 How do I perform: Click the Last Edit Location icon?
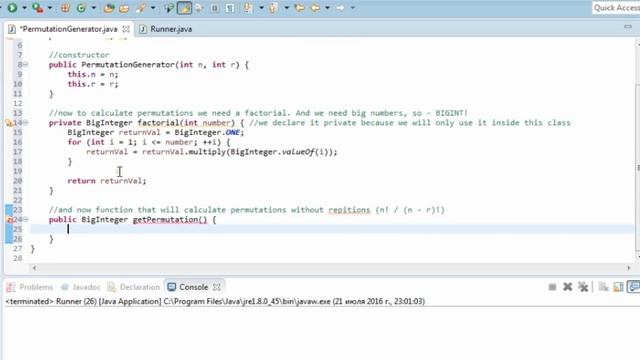point(300,8)
